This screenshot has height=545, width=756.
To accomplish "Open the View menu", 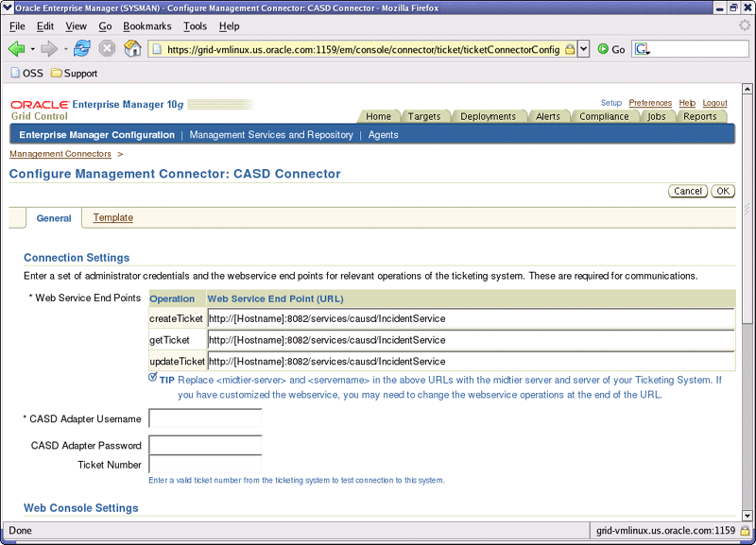I will click(x=77, y=26).
